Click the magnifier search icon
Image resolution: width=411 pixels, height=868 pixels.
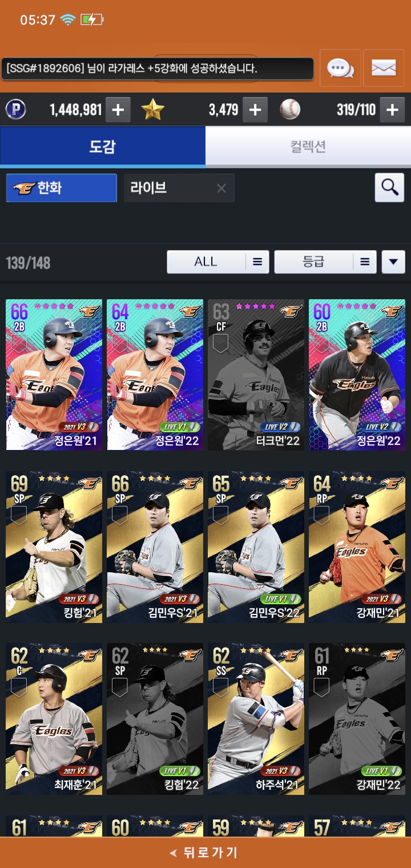pyautogui.click(x=389, y=187)
